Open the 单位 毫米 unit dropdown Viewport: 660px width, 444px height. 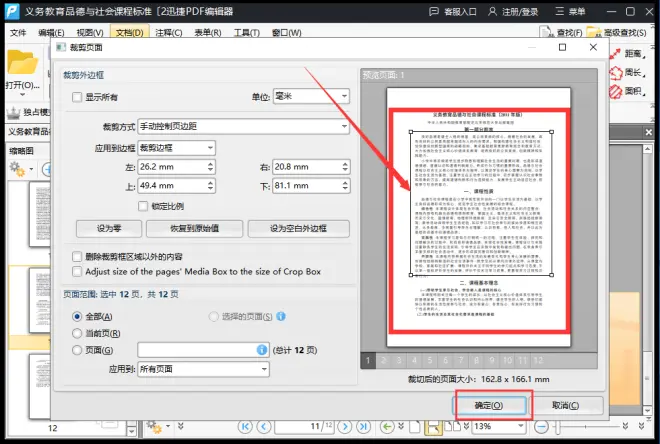tap(311, 96)
